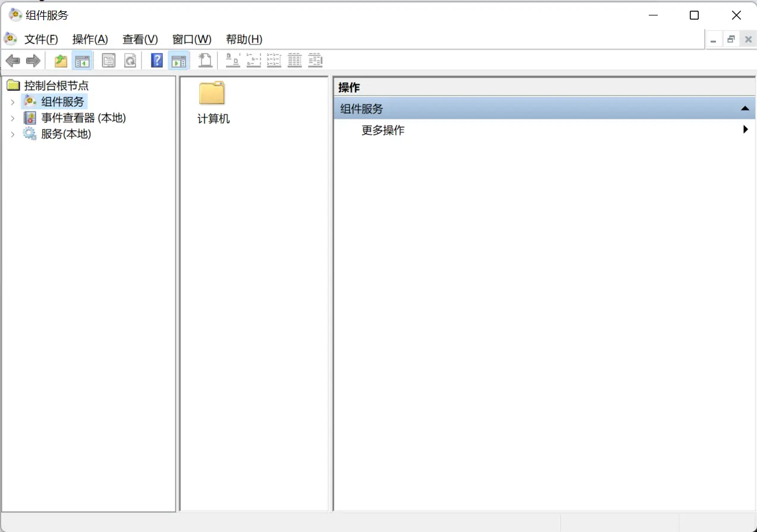Viewport: 757px width, 532px height.
Task: Minimize the 组件服务 main window
Action: [653, 15]
